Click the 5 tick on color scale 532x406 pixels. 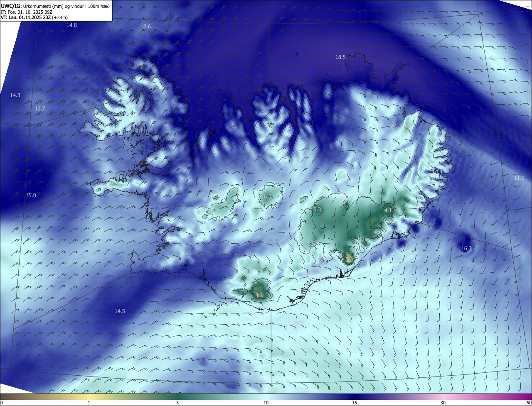coord(177,403)
